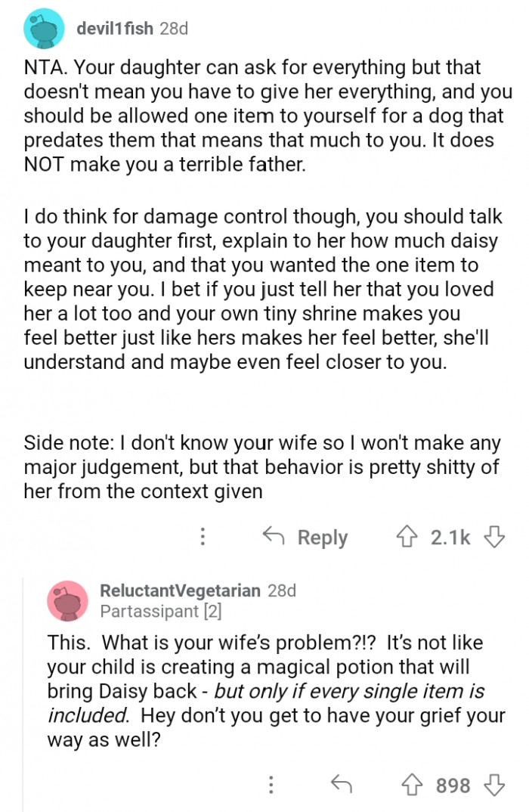
Task: Click the 28d timestamp on devil1fish's comment
Action: (174, 29)
